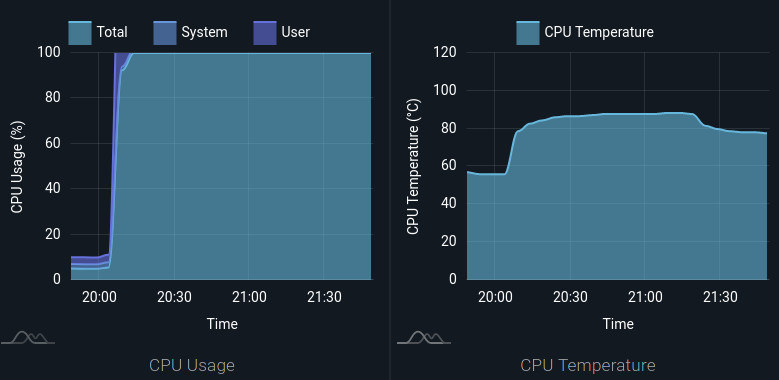Click the CPU Usage (%) axis label
The image size is (779, 380).
pyautogui.click(x=17, y=166)
